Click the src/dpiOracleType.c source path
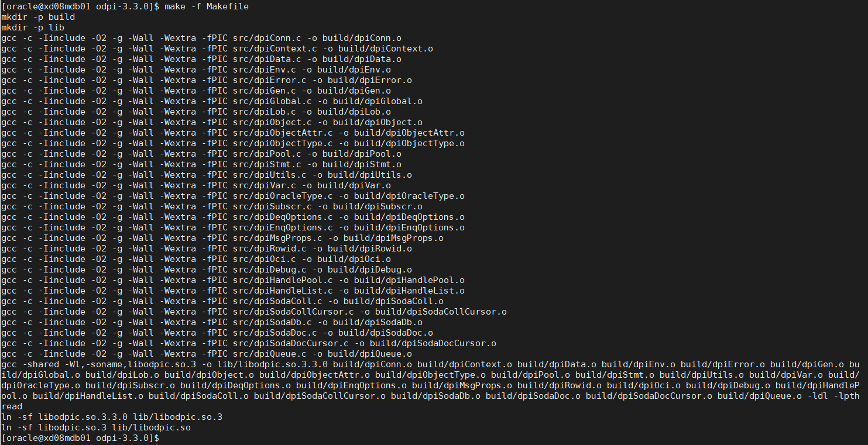Screen dimensions: 868x445 [x=283, y=196]
